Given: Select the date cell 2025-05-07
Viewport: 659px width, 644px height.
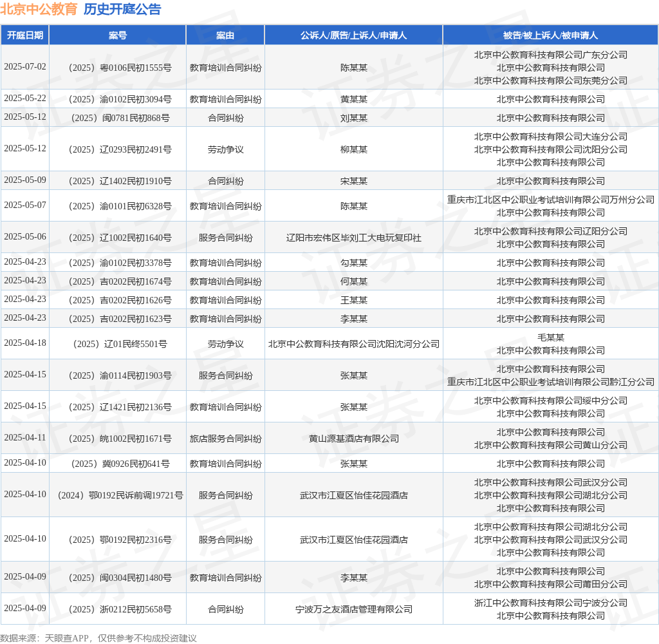Looking at the screenshot, I should pos(25,205).
